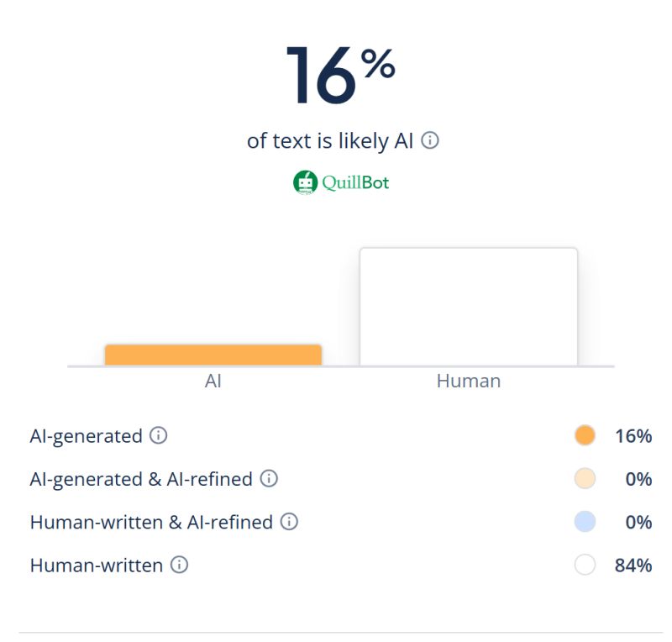672x642 pixels.
Task: Click info icon next to Human-written & AI-refined
Action: 289,522
